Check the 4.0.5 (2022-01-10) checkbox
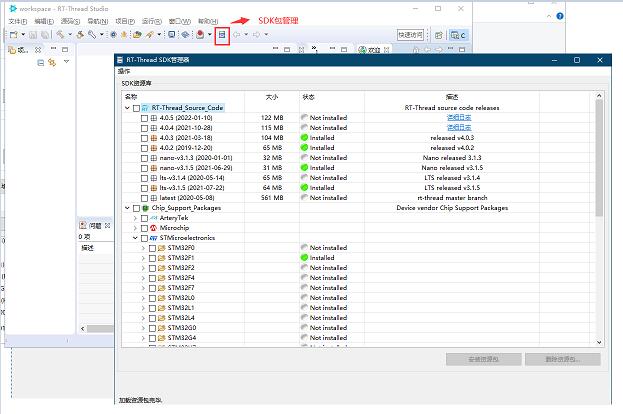The image size is (623, 414). click(144, 118)
